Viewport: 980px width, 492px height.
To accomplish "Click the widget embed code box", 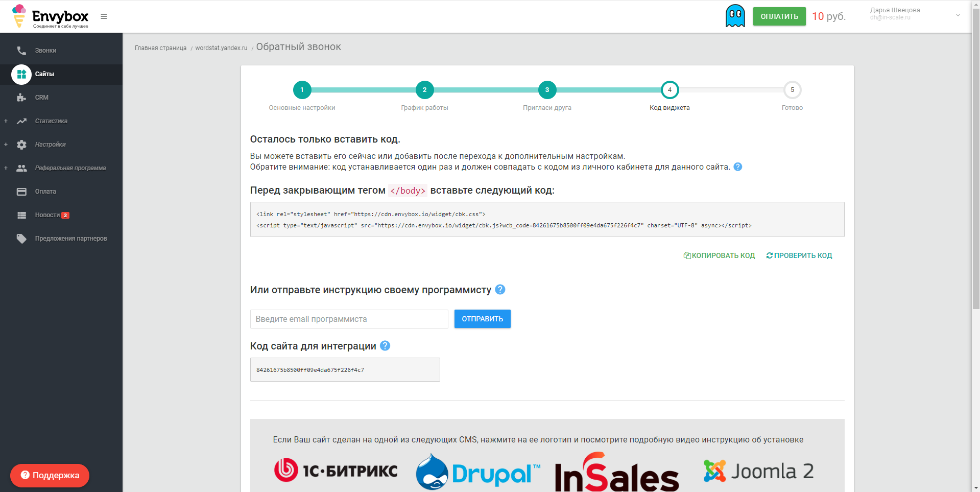I will click(547, 219).
